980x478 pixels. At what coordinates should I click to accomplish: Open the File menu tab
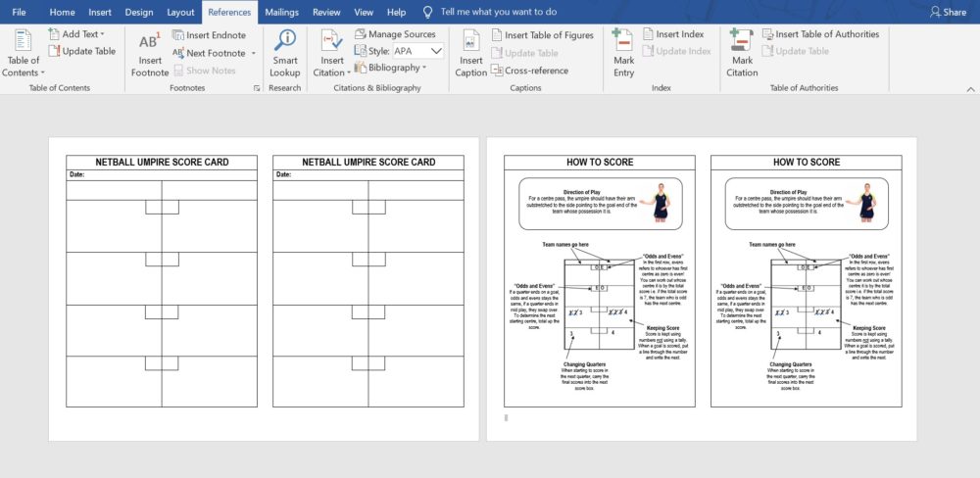[19, 12]
